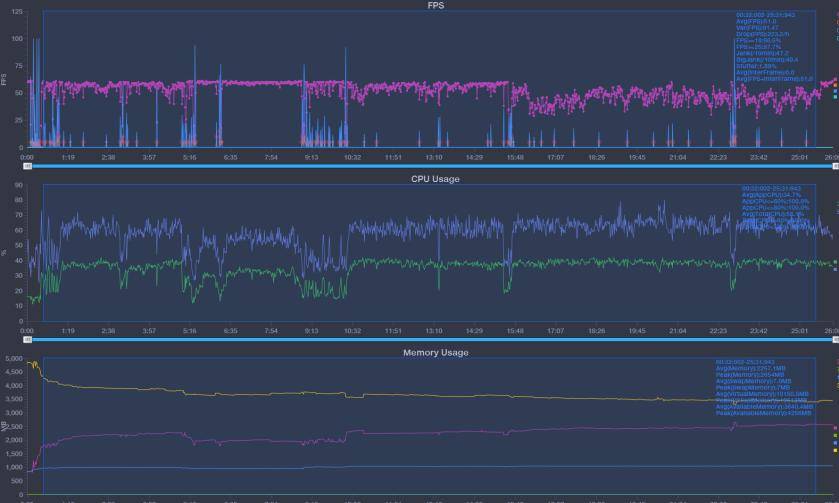Toggle the magenta Memory series legend marker
Image resolution: width=839 pixels, height=503 pixels.
[x=835, y=429]
